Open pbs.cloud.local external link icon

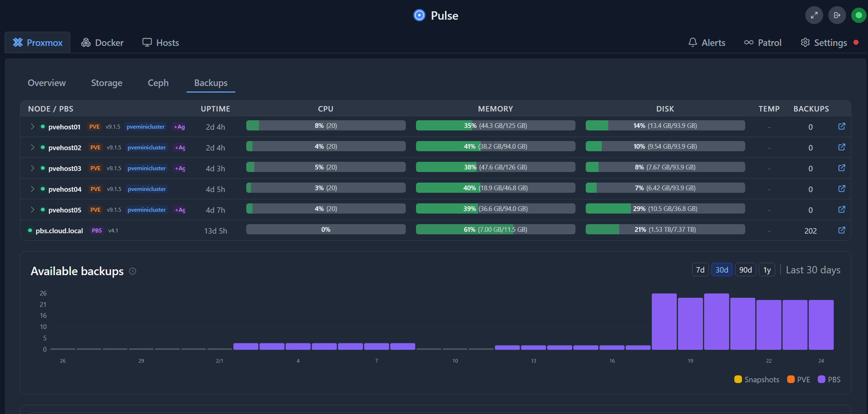(x=842, y=230)
